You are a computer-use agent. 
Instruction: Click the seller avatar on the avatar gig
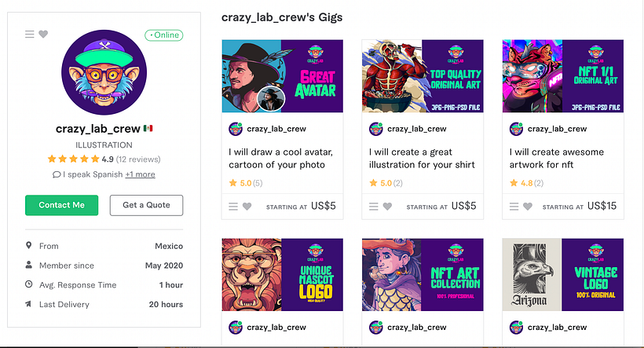235,129
